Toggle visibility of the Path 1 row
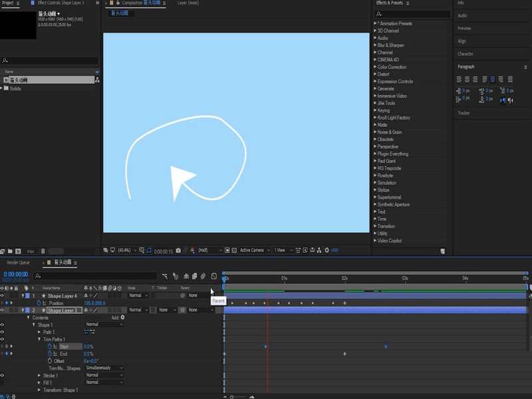The image size is (532, 399). pyautogui.click(x=2, y=332)
